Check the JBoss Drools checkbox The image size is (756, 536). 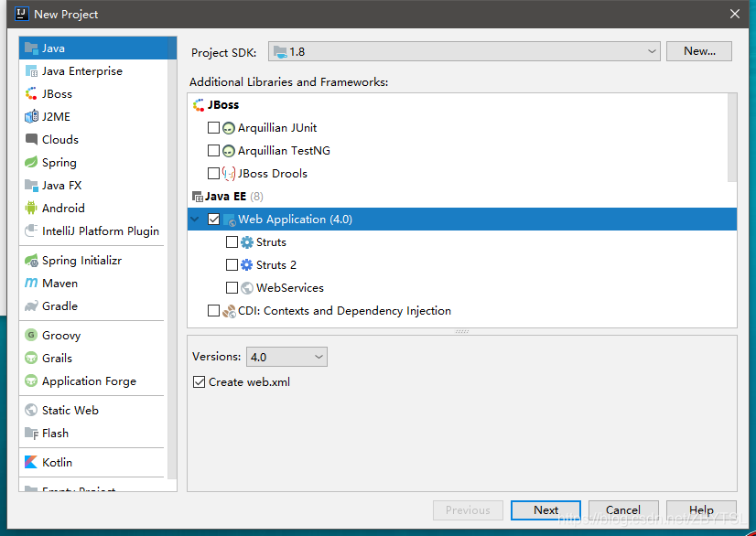click(x=213, y=173)
